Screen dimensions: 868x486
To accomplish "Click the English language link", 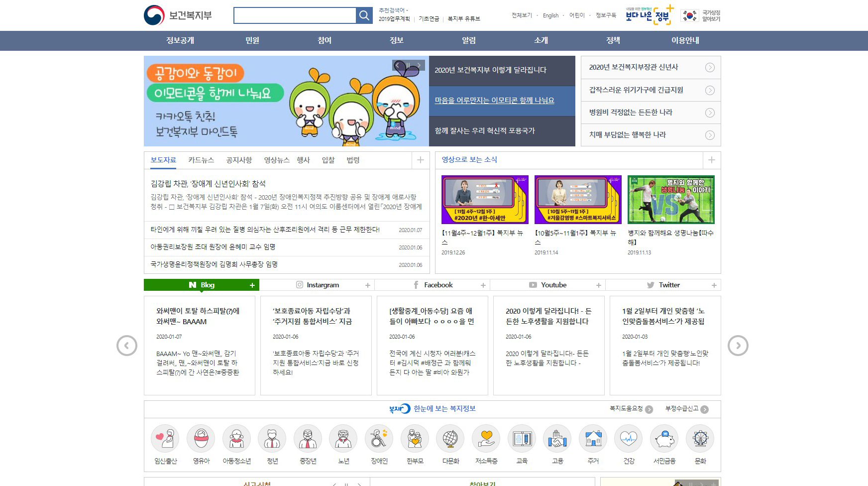I will (550, 15).
